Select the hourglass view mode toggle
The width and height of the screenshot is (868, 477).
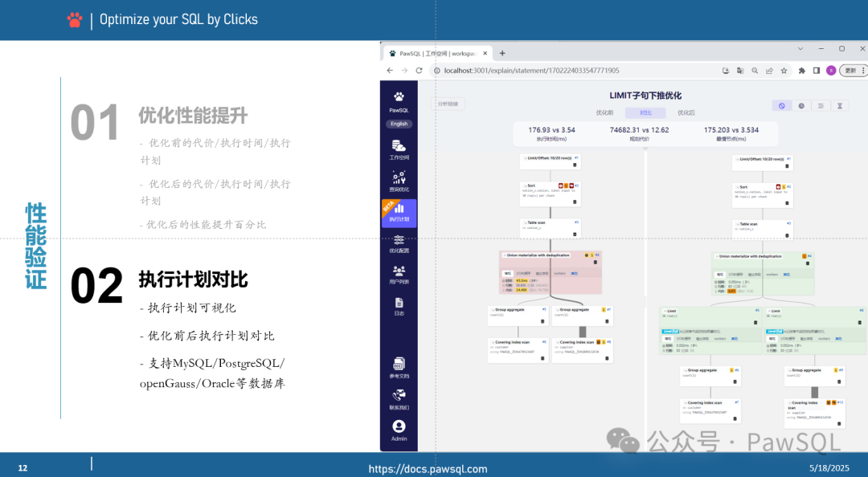(x=840, y=106)
